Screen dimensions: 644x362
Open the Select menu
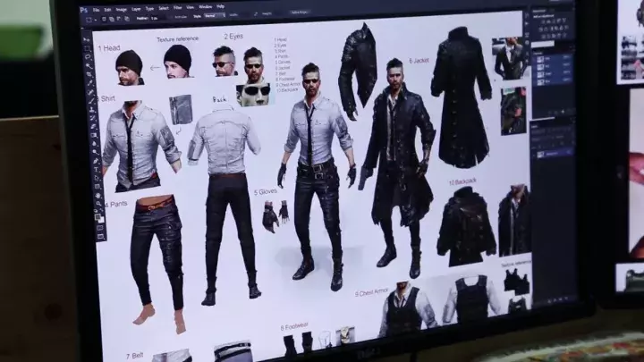click(x=164, y=8)
